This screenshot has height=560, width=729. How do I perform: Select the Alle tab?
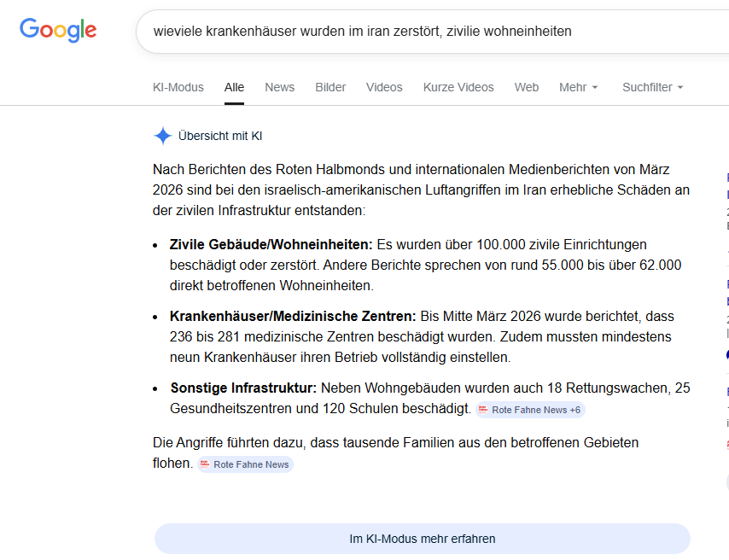(x=234, y=87)
